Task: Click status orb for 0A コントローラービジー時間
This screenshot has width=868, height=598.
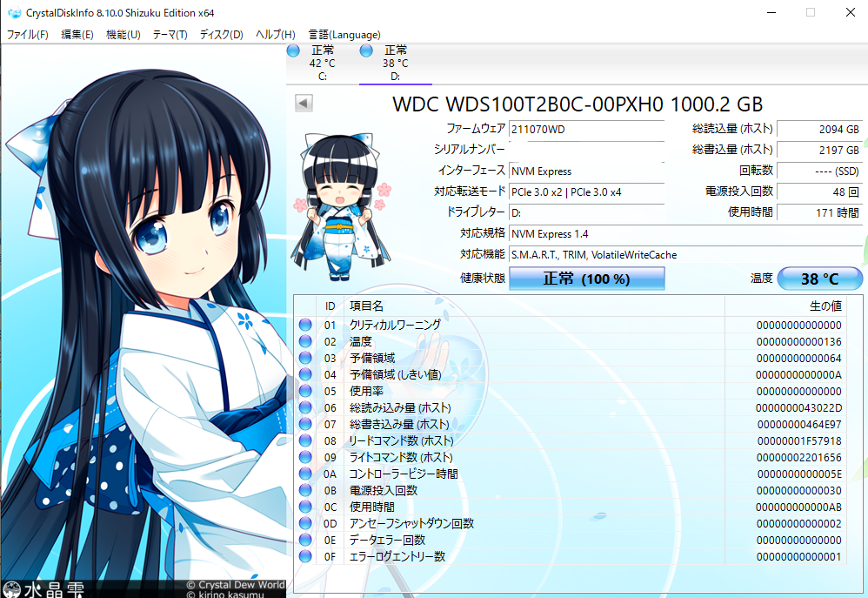Action: [305, 474]
